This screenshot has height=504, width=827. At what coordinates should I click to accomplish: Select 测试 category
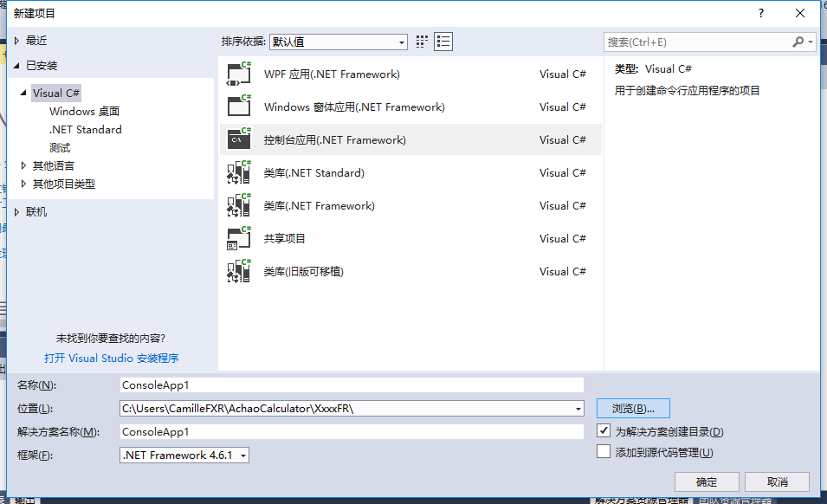point(60,147)
